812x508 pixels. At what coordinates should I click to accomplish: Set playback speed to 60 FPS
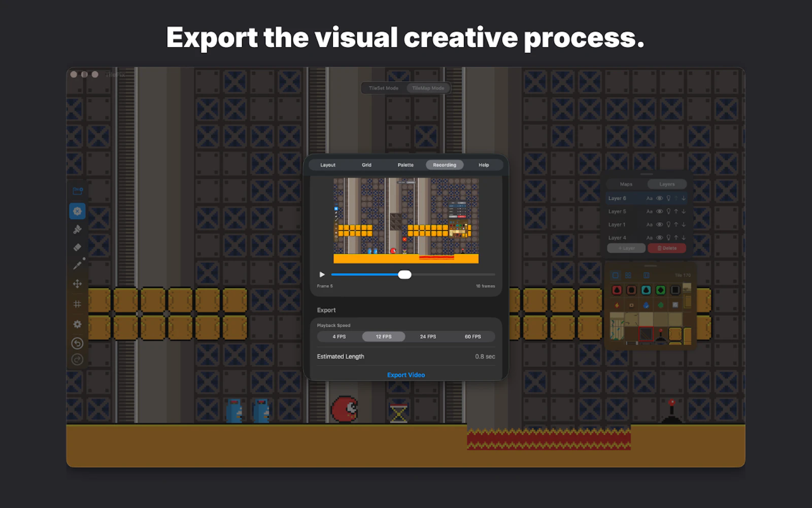472,337
